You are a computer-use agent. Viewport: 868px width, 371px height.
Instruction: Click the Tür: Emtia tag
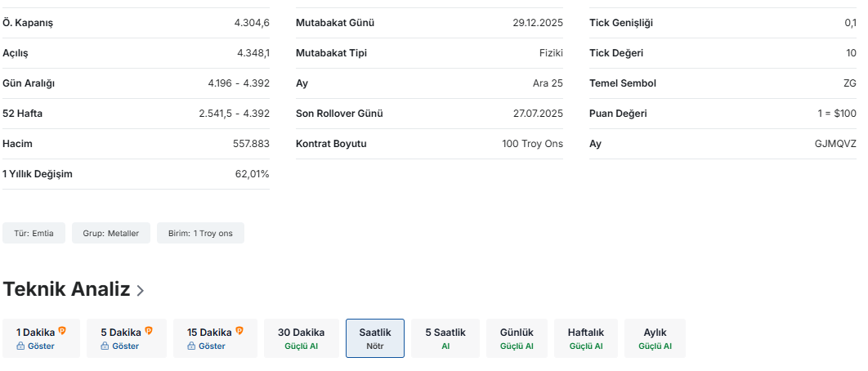pyautogui.click(x=34, y=234)
